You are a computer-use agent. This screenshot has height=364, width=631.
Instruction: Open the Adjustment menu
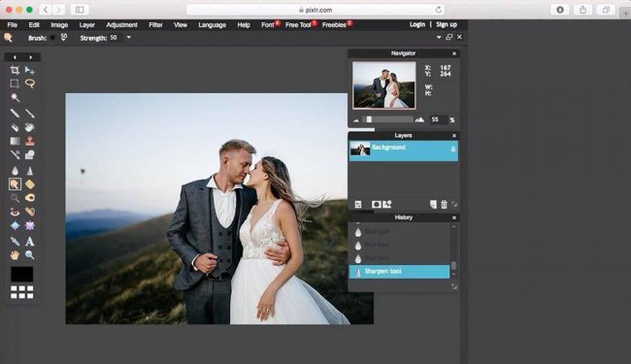(x=122, y=25)
